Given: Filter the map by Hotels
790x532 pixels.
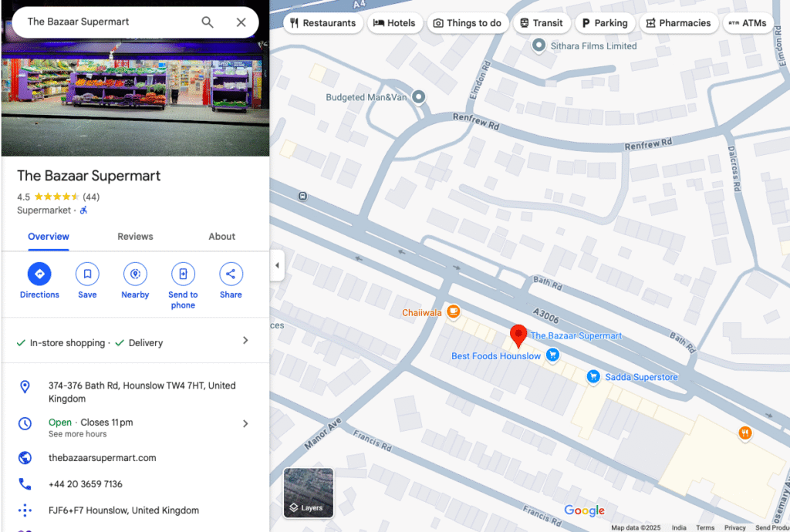Looking at the screenshot, I should pyautogui.click(x=394, y=23).
